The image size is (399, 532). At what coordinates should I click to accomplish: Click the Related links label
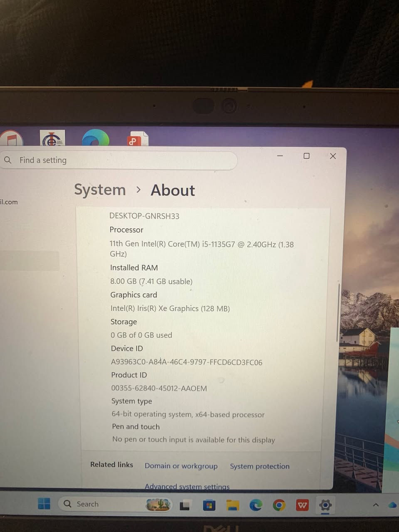(111, 465)
